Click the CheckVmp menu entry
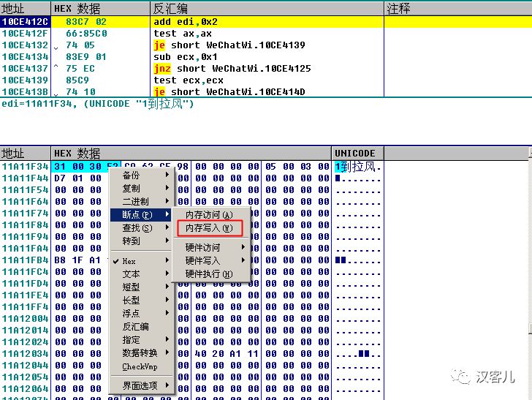This screenshot has width=532, height=400. coord(142,366)
